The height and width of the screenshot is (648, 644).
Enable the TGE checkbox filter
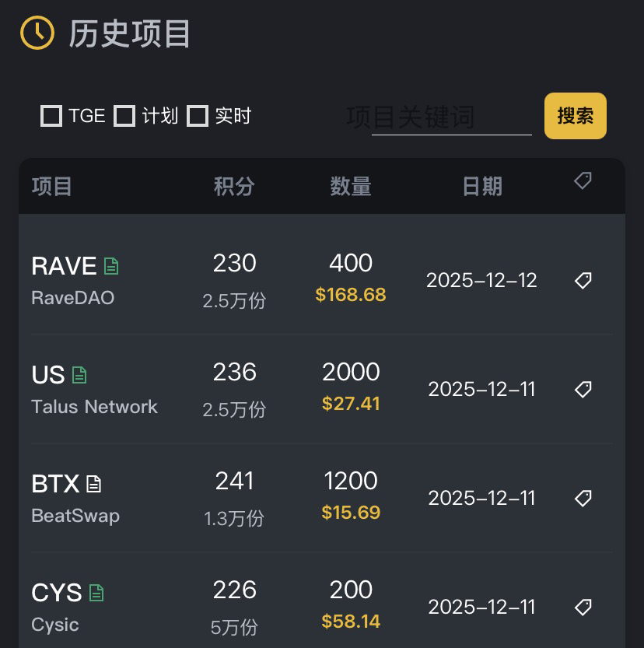(51, 116)
